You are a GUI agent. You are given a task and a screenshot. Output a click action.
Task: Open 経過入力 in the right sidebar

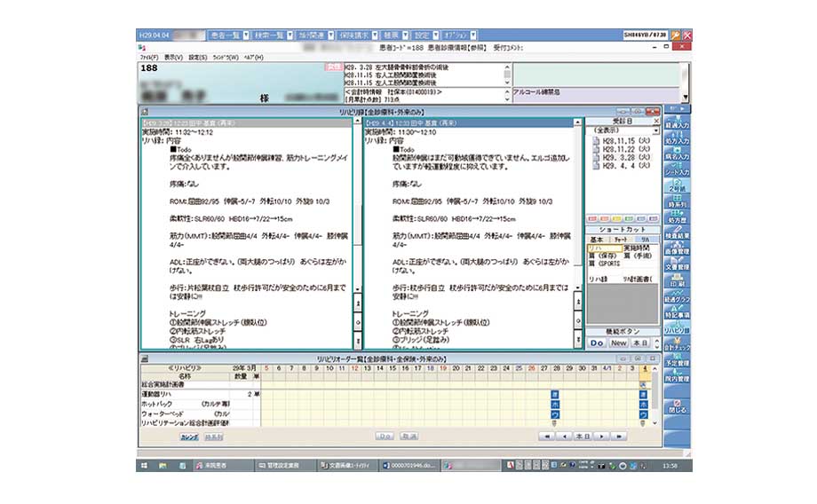point(678,123)
